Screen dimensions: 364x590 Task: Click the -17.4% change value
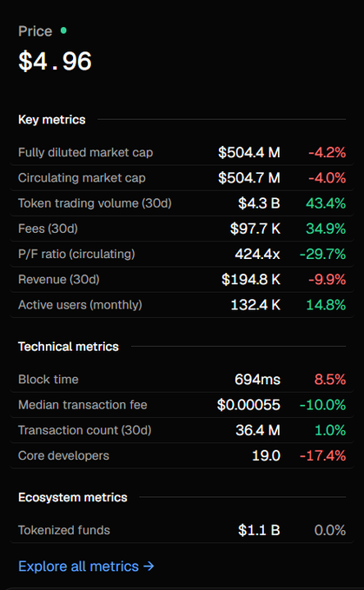[x=322, y=455]
